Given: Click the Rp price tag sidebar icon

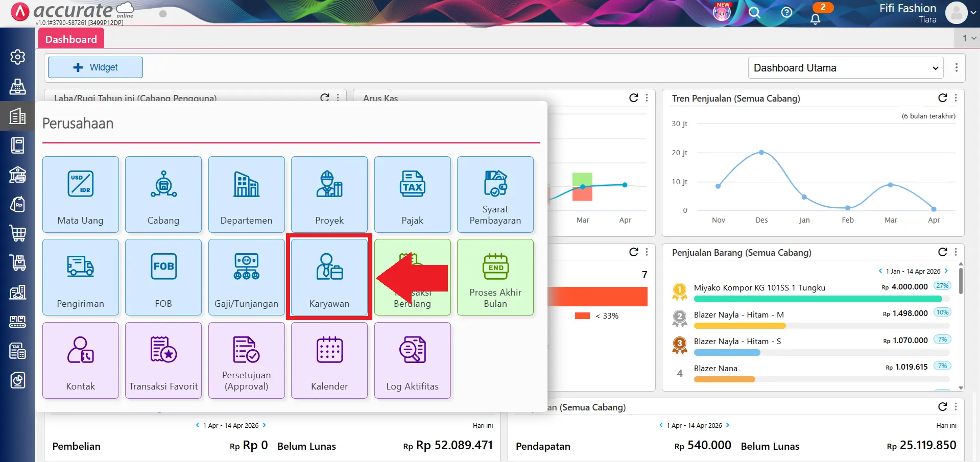Looking at the screenshot, I should pyautogui.click(x=18, y=204).
